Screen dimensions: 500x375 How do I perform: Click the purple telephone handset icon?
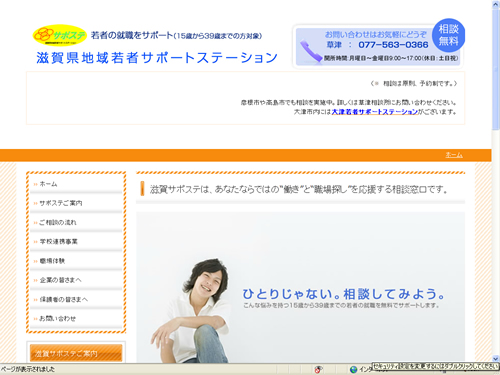tap(311, 51)
